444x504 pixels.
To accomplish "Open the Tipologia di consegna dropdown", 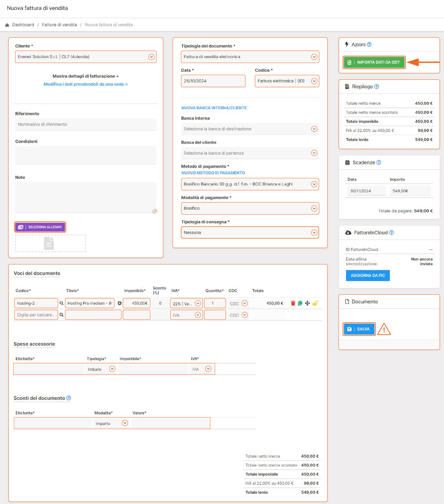I will pyautogui.click(x=314, y=233).
